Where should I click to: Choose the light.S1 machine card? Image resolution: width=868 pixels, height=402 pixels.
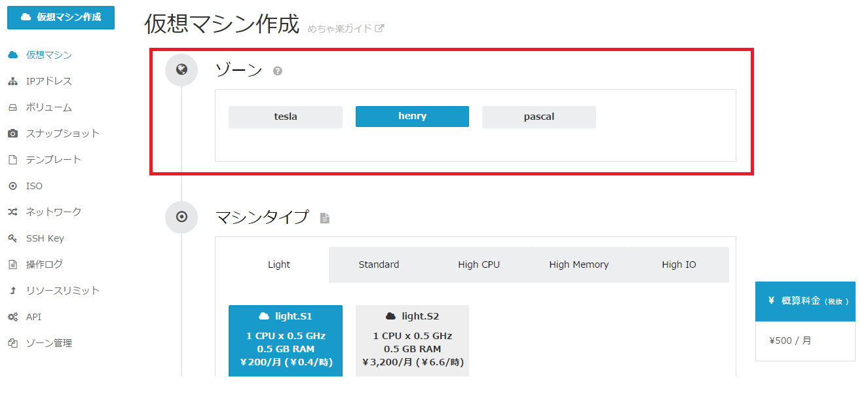click(285, 340)
